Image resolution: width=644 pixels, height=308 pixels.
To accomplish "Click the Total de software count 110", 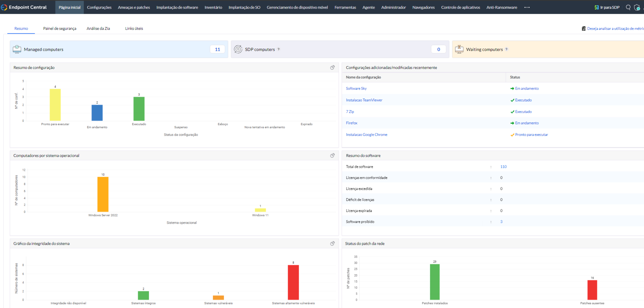I will (x=503, y=167).
